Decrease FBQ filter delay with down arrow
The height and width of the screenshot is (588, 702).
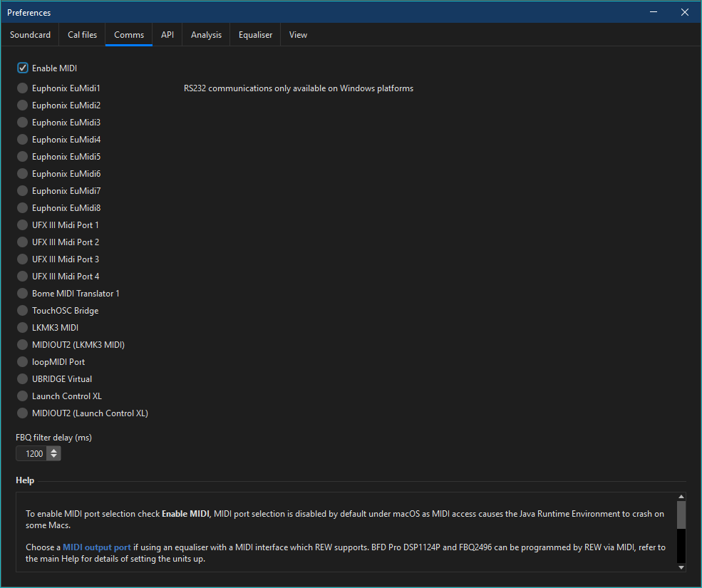55,457
